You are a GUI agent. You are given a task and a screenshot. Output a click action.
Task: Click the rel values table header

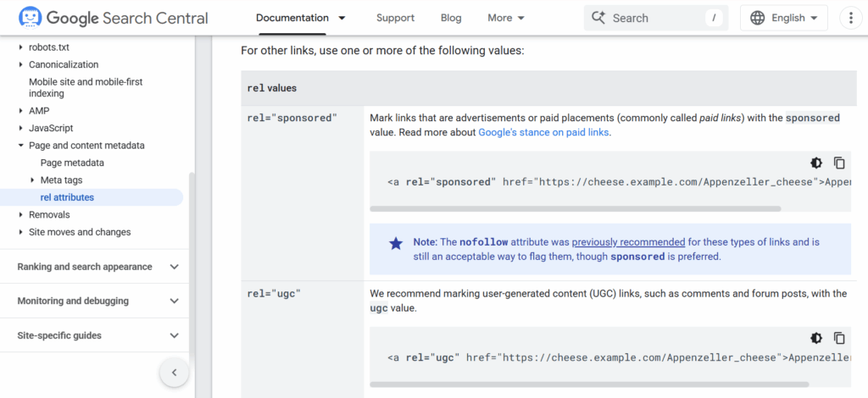pos(548,88)
